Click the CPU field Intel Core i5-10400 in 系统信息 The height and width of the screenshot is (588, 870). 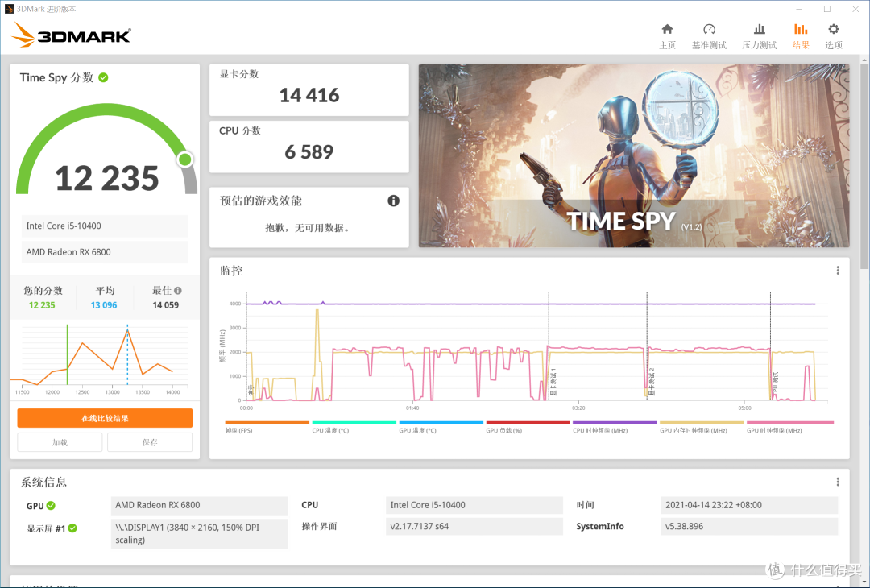[x=474, y=505]
